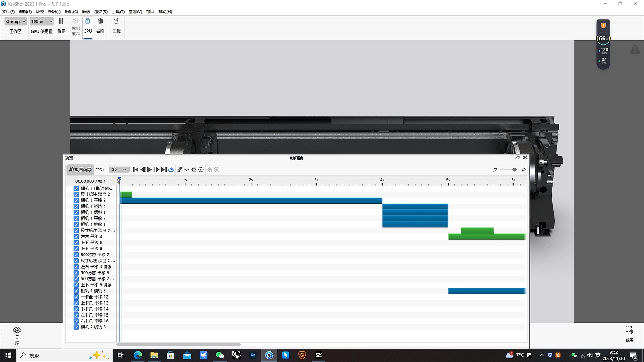Uncheck the 500方管 平移 9 track
Screen dimensions: 644x362
pos(76,272)
